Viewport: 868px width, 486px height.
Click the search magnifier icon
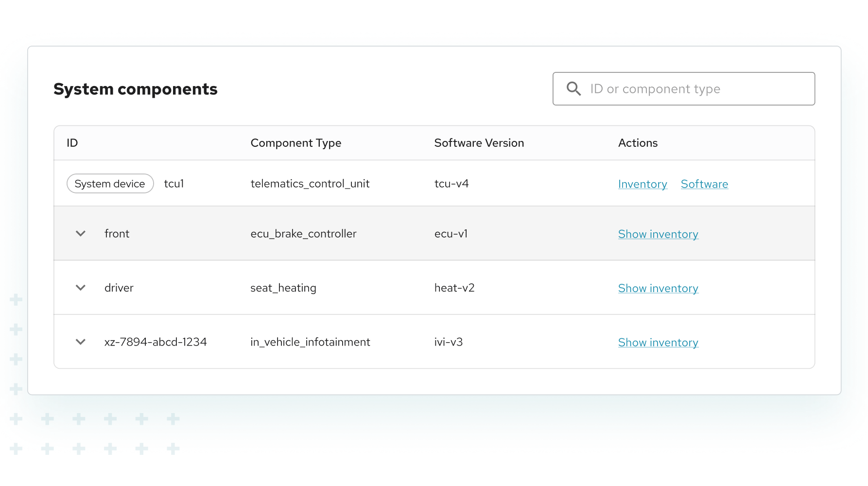573,88
